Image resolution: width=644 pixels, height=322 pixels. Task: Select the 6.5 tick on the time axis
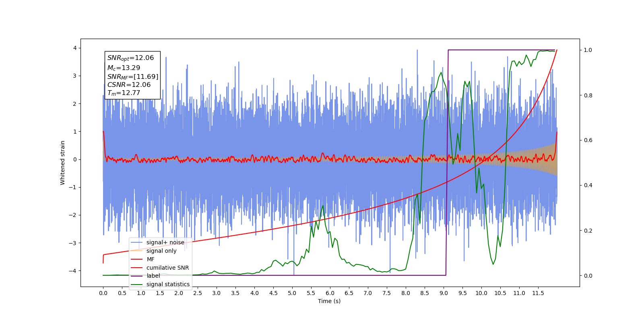click(349, 293)
